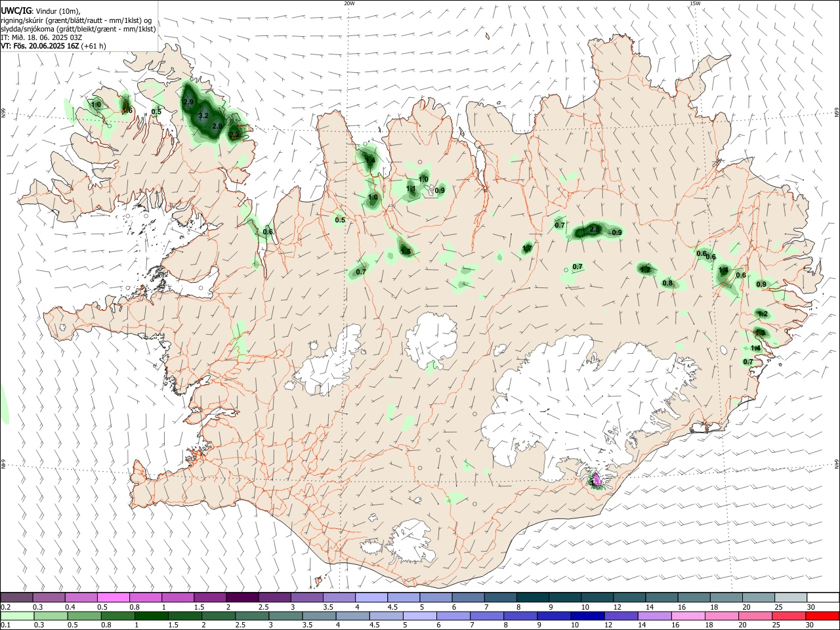
Task: Click the UWC/IG title in the header
Action: 16,10
